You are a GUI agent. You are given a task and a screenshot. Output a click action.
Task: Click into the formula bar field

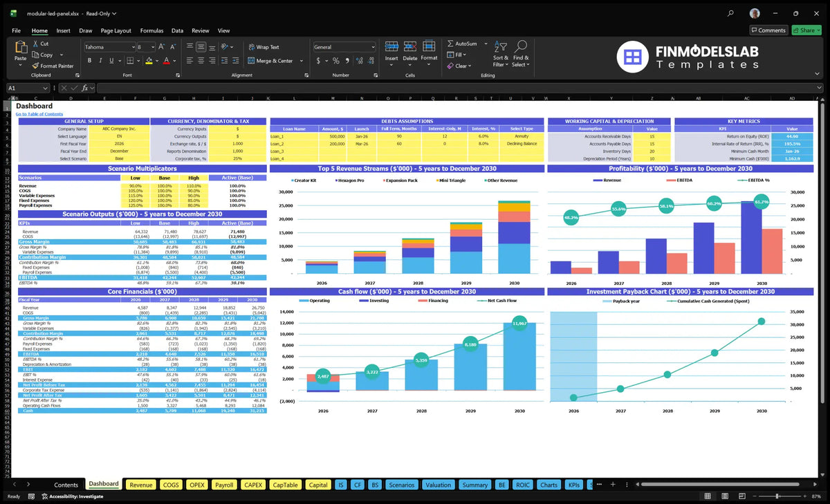coord(460,88)
